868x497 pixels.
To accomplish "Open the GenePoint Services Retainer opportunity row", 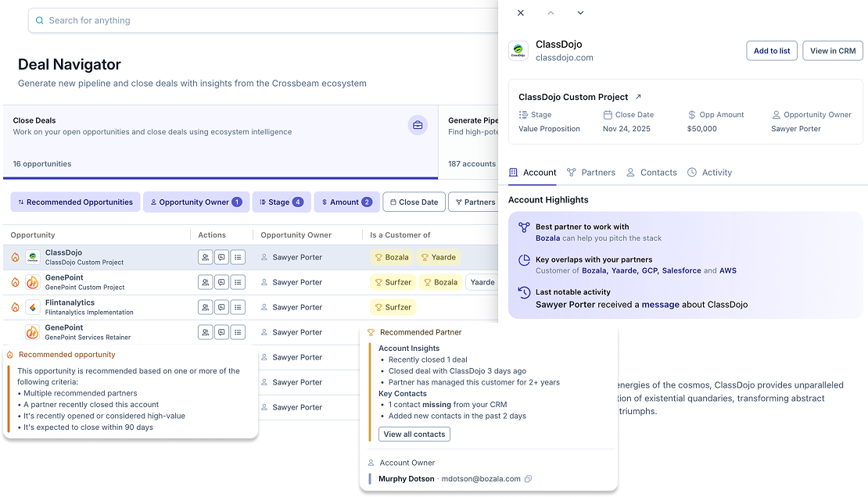I will pos(251,332).
